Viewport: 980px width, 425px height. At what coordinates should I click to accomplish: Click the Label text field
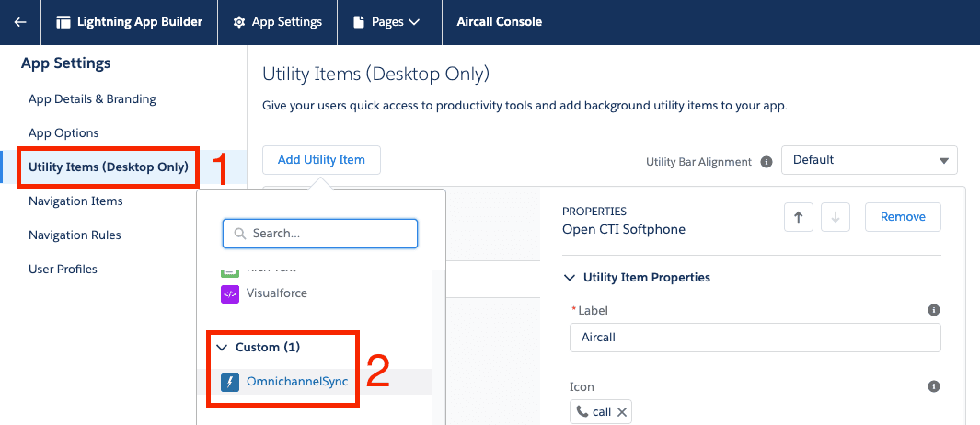click(x=755, y=338)
